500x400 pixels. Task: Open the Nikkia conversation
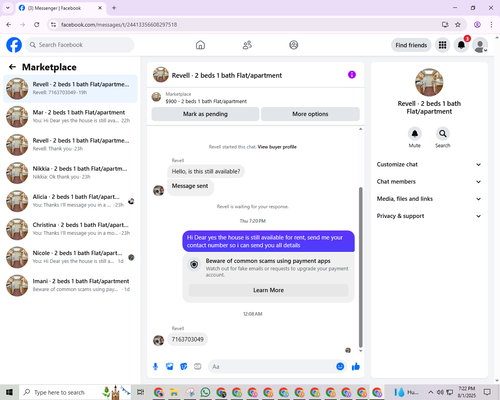(70, 173)
